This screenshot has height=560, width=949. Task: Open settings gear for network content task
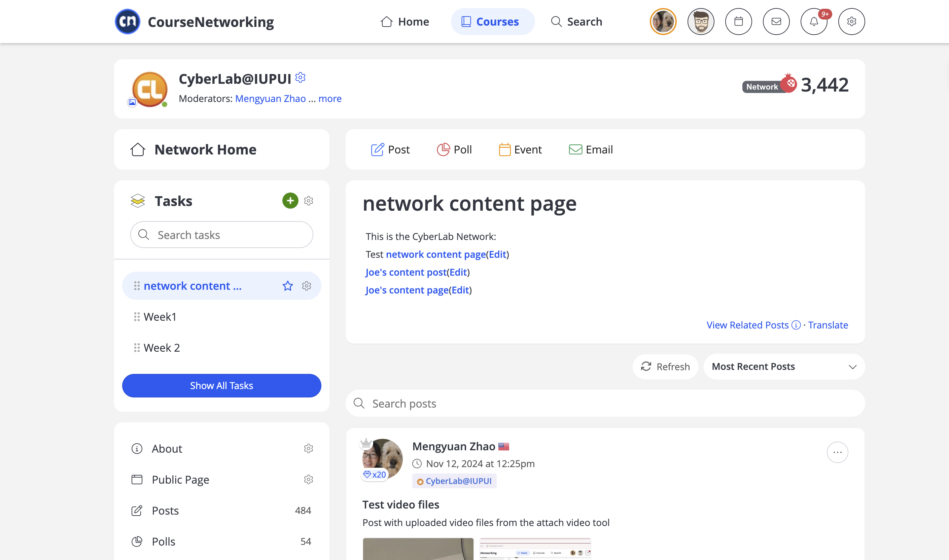click(x=307, y=286)
